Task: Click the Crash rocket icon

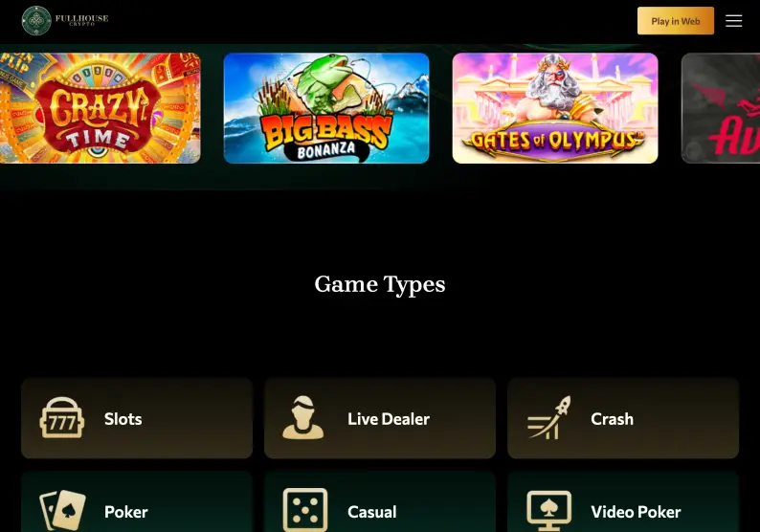Action: [549, 417]
